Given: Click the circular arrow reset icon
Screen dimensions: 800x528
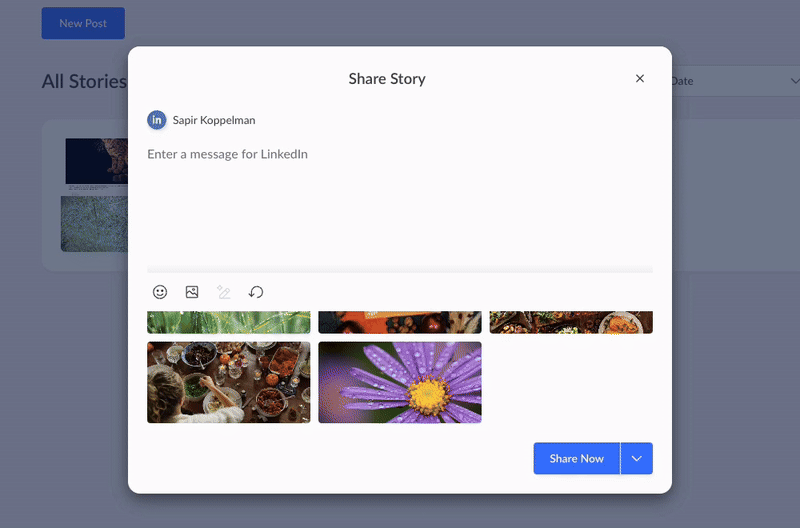Looking at the screenshot, I should [256, 292].
